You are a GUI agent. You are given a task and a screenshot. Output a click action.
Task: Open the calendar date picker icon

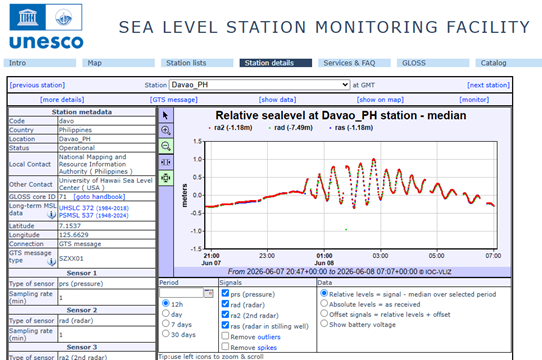[x=208, y=293]
